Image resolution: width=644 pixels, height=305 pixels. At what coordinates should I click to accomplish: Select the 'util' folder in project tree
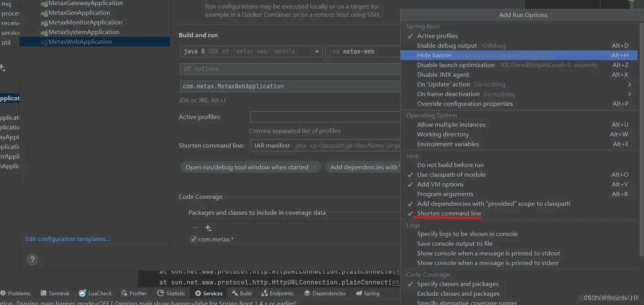pos(6,43)
